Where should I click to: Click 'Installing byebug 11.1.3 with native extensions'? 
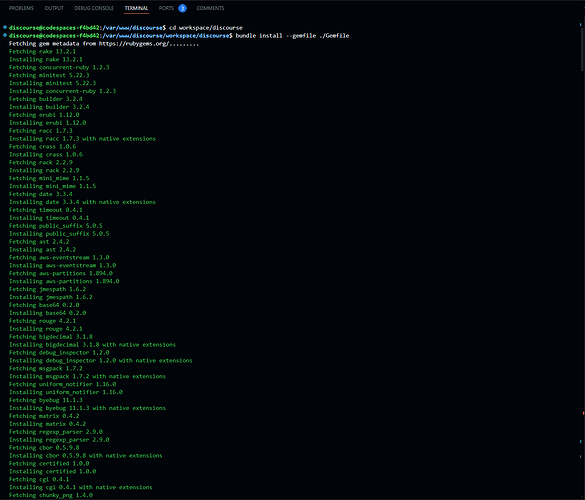[x=87, y=408]
